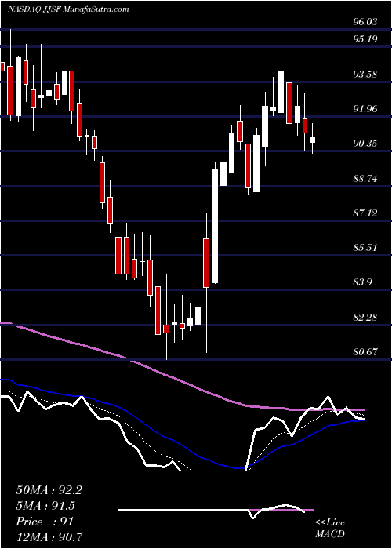Click the last white candlestick near 90.35
The image size is (392, 549).
[x=313, y=140]
